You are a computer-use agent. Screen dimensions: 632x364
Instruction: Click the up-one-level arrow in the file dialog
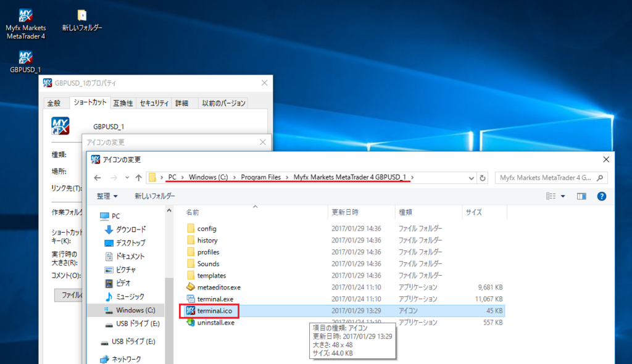click(139, 178)
